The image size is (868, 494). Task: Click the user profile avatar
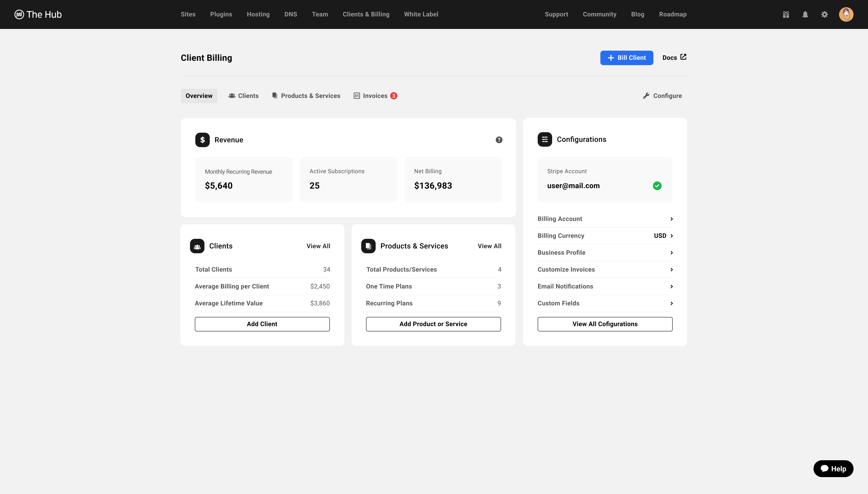pyautogui.click(x=846, y=14)
